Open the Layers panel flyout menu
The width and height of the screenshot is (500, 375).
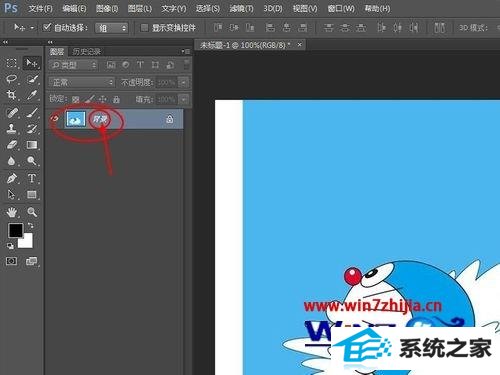[x=186, y=51]
